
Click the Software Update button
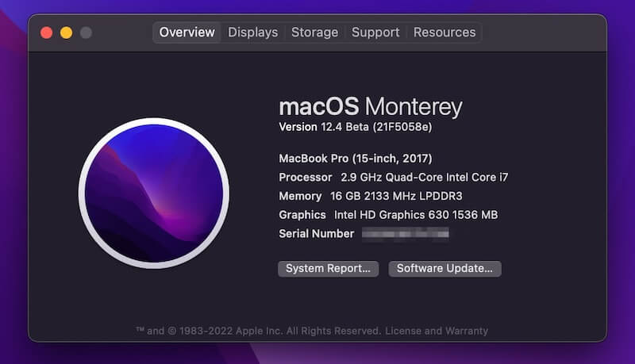(x=444, y=269)
